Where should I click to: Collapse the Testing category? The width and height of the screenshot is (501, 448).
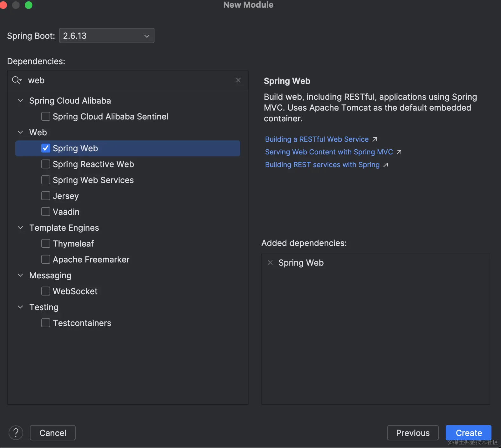tap(20, 307)
